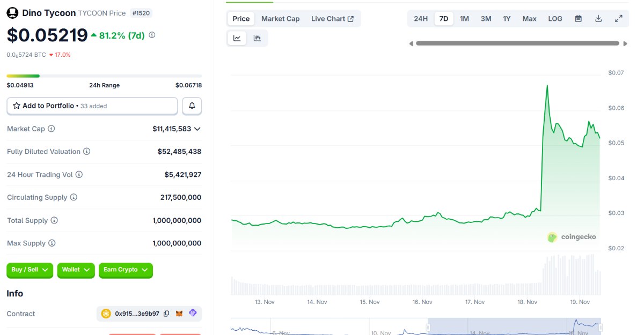Click the Dino Tycoon title text

(49, 13)
